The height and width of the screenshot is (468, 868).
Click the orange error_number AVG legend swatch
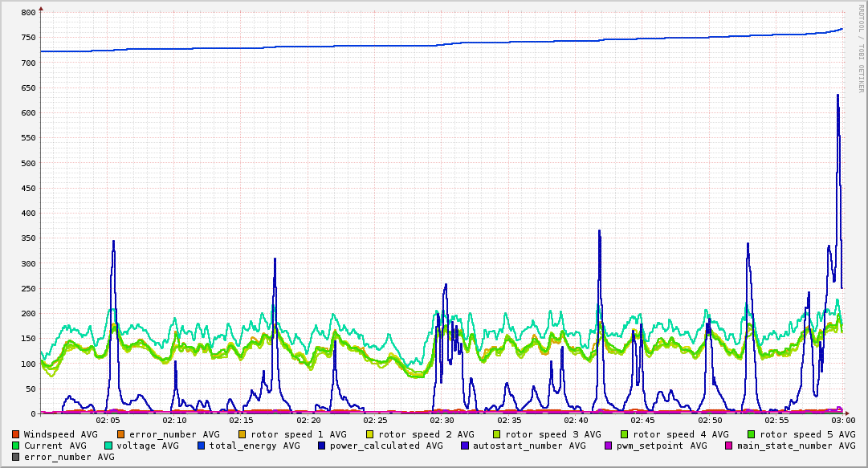[x=120, y=434]
